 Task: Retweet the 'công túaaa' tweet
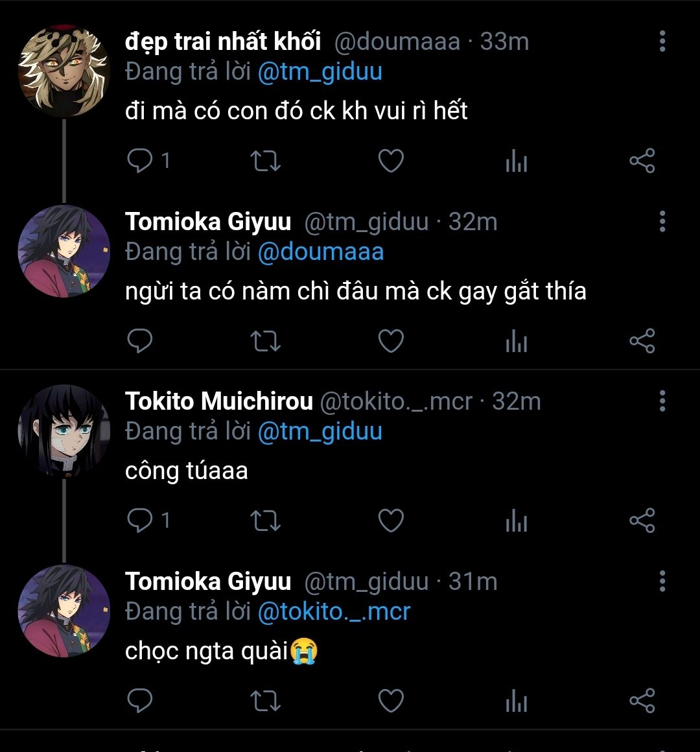pos(265,521)
